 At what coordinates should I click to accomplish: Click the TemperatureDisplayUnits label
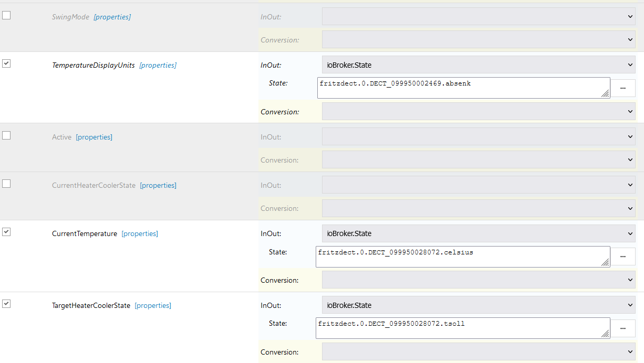(94, 65)
